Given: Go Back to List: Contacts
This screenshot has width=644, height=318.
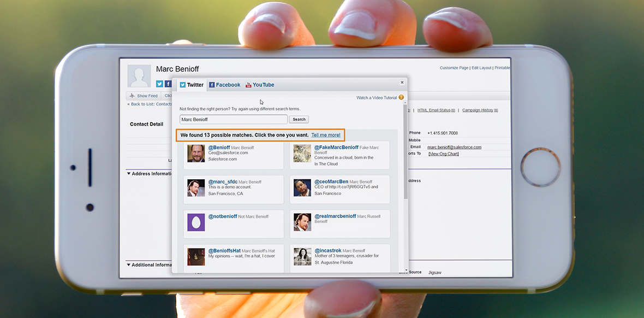Looking at the screenshot, I should tap(150, 104).
